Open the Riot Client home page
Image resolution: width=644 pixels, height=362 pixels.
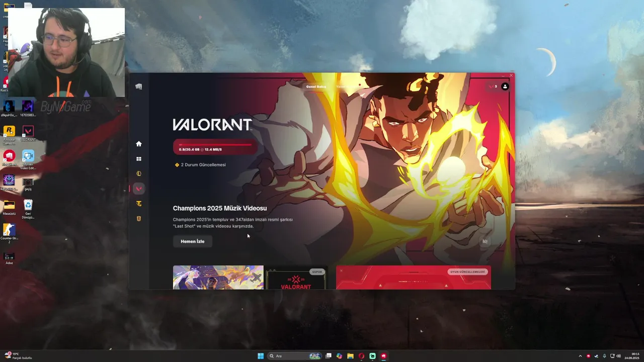point(139,144)
